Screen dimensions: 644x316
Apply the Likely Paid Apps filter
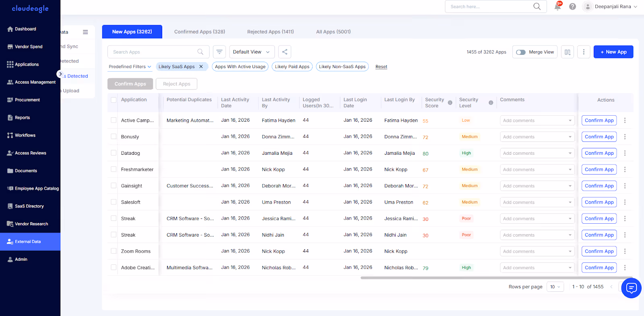292,67
